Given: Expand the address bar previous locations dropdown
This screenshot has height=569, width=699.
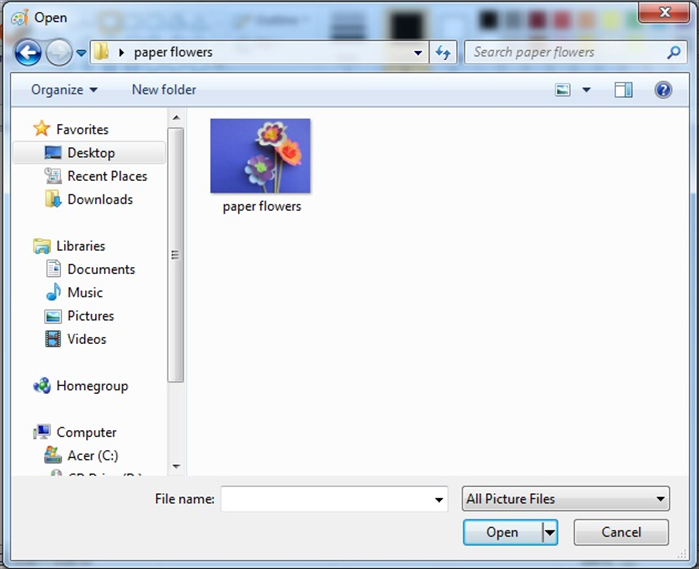Looking at the screenshot, I should click(x=418, y=53).
